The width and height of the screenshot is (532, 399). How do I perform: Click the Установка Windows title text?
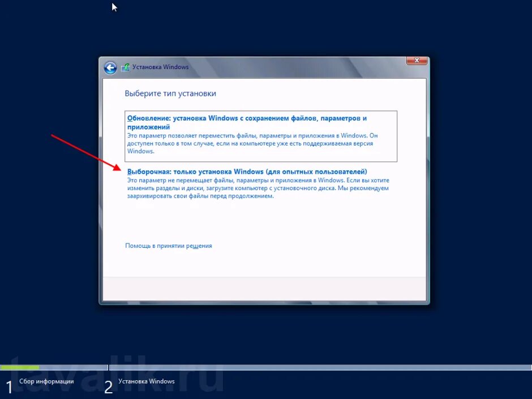coord(161,67)
